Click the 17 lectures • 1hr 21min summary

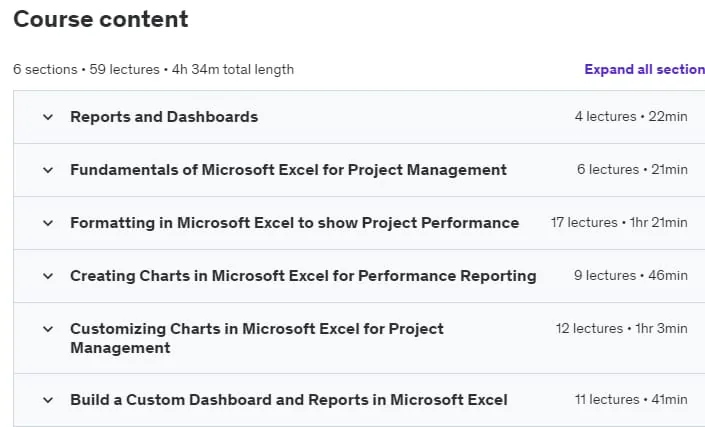tap(620, 223)
